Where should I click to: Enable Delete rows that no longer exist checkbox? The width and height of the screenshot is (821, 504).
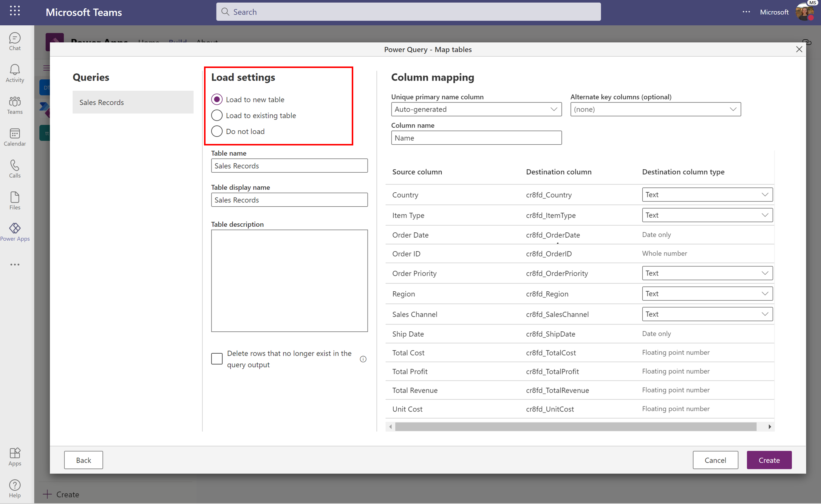216,359
